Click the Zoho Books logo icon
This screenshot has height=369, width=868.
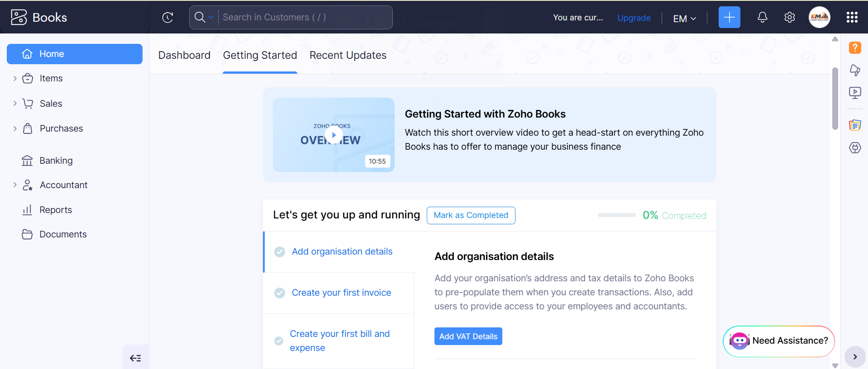19,17
